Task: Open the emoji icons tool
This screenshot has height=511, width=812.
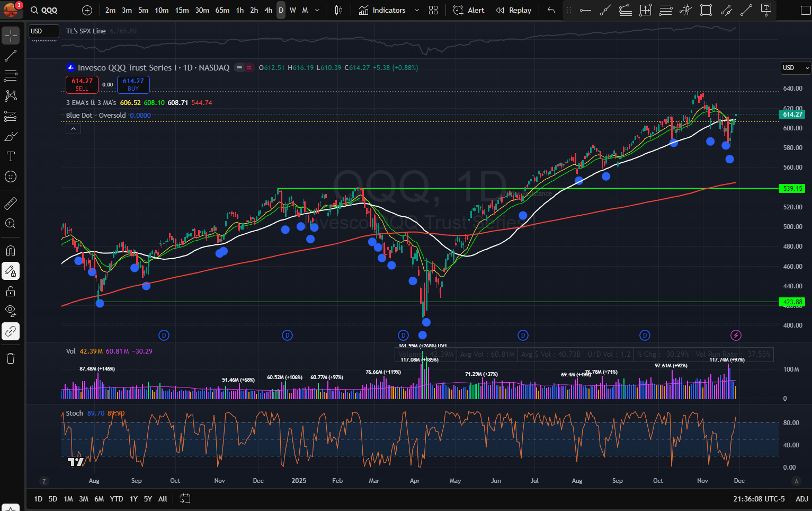Action: [x=11, y=177]
